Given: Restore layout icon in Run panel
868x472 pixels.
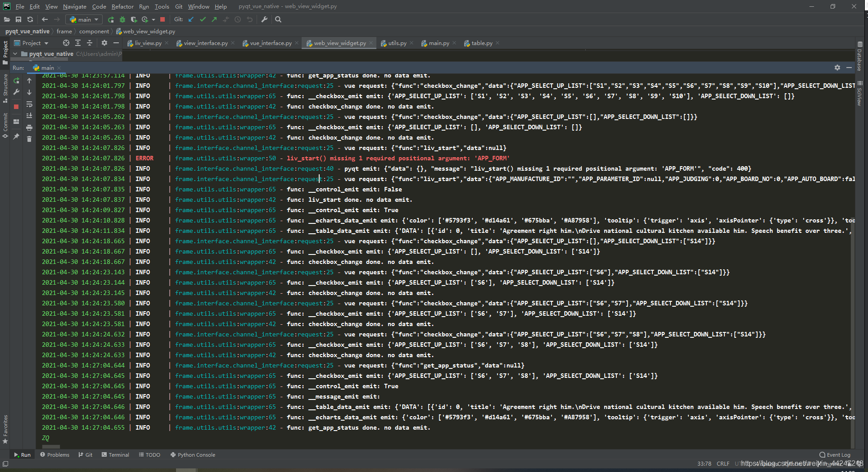Looking at the screenshot, I should (16, 122).
